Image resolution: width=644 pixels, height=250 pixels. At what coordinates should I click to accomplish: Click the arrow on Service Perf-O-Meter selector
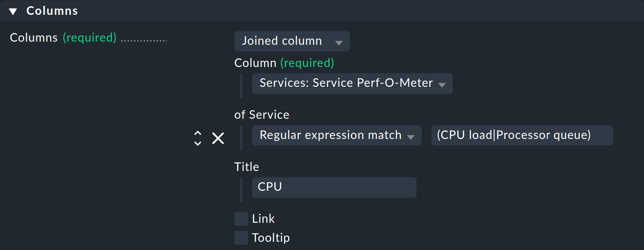(442, 85)
